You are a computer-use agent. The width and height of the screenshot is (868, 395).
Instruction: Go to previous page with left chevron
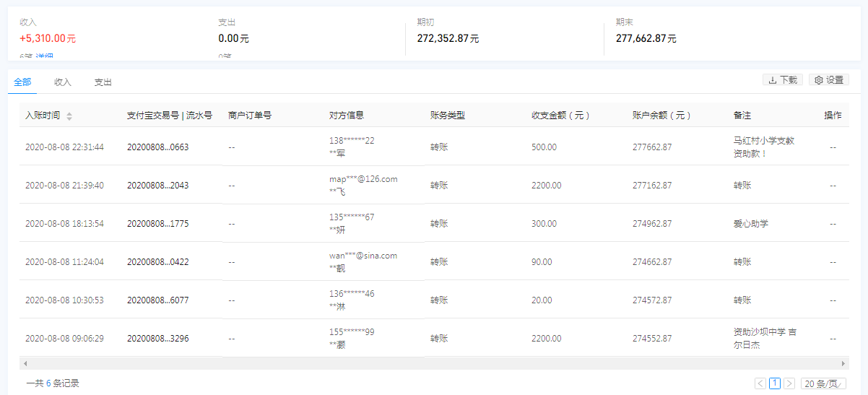pyautogui.click(x=760, y=383)
